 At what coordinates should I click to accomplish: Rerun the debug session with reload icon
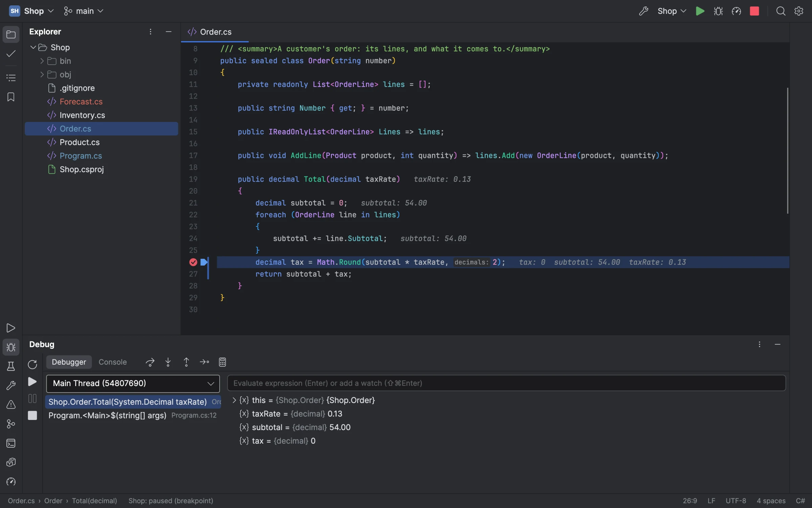pos(32,365)
